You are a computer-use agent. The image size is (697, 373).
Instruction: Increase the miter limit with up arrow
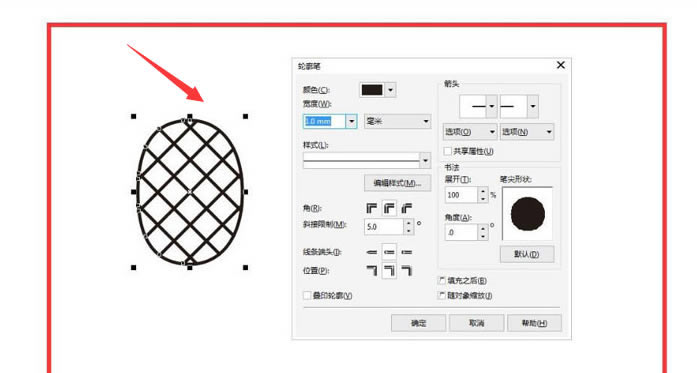click(x=409, y=223)
